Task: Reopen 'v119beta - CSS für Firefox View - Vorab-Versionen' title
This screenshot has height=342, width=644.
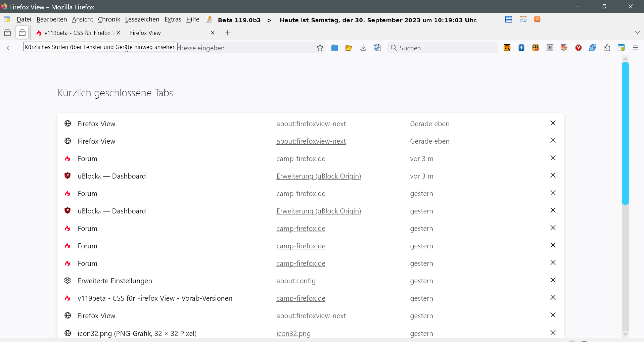Action: [x=155, y=298]
